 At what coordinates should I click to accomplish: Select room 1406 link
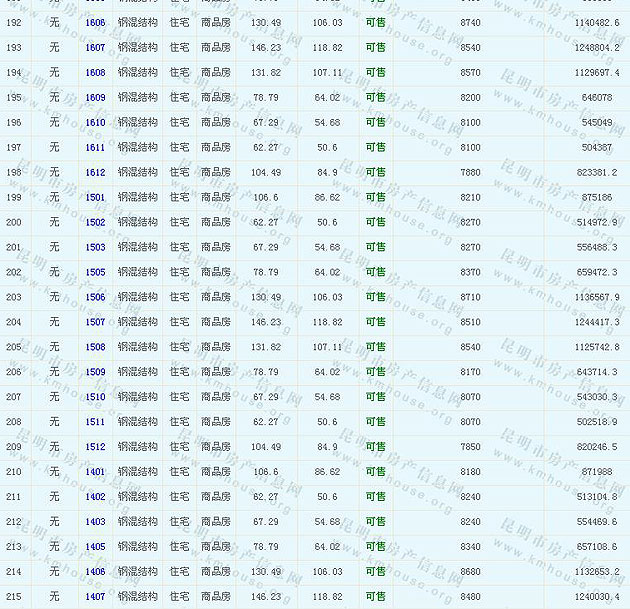95,572
